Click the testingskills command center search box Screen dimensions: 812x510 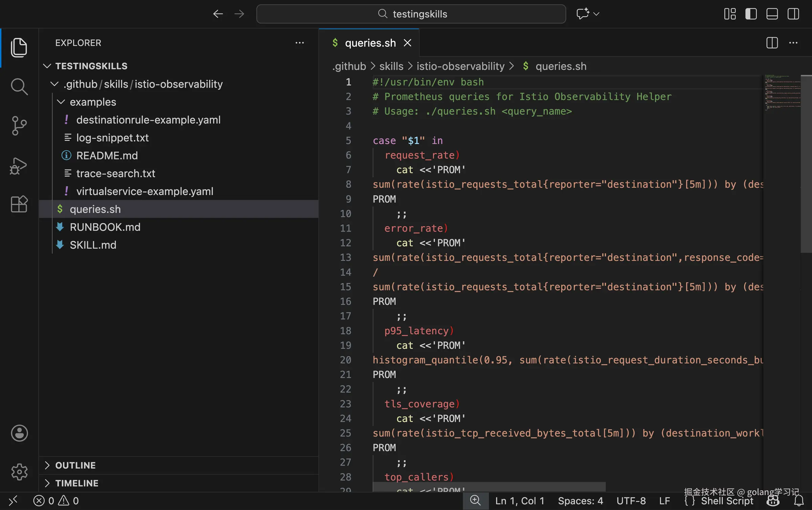pos(411,14)
